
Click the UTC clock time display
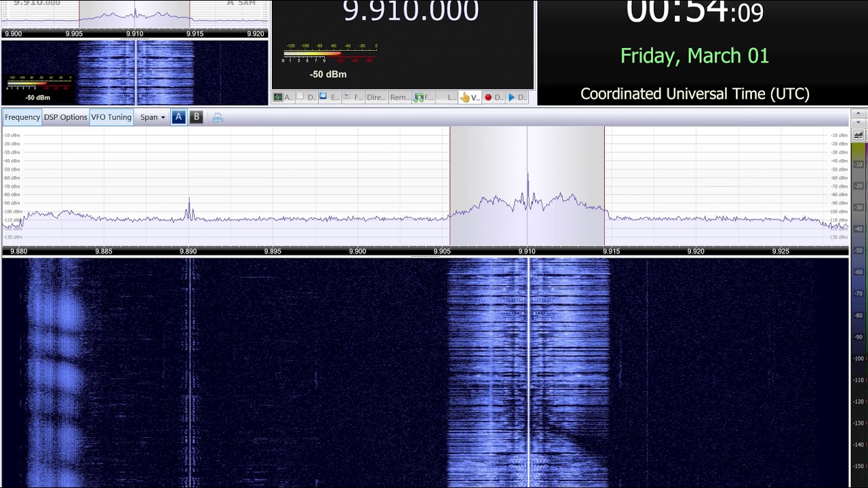point(694,12)
